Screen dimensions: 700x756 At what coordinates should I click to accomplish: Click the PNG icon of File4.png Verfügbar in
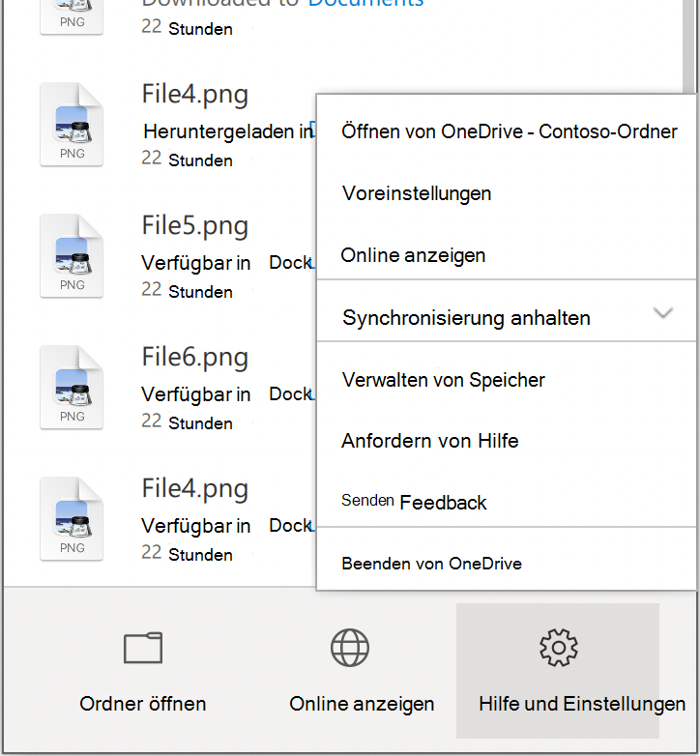(x=72, y=519)
